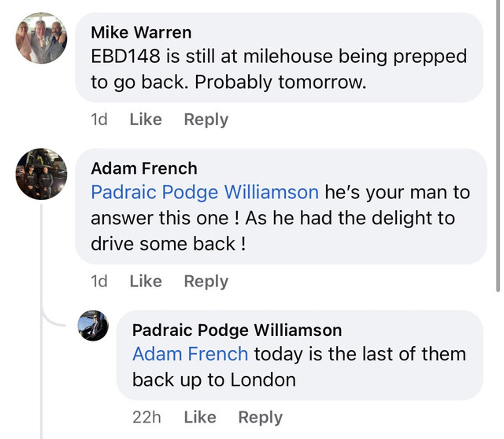Screen dimensions: 504x439
Task: Like Padraic's reply about London
Action: tap(200, 417)
